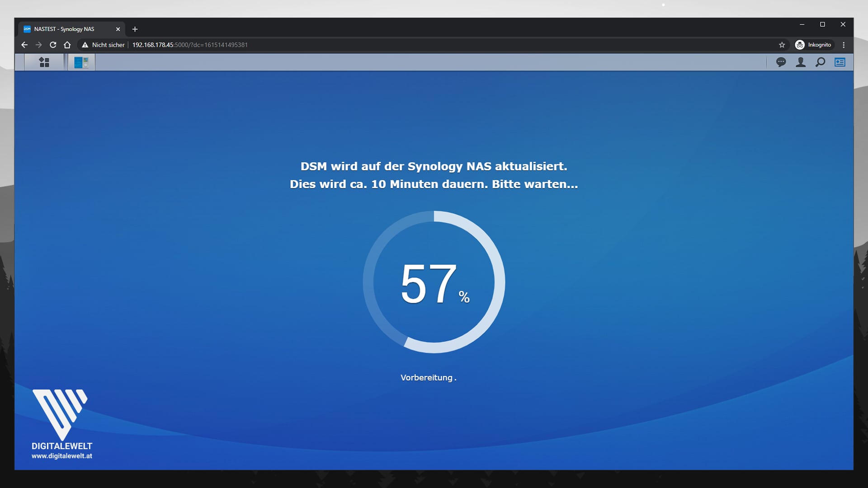
Task: View the Nicht sicher security warning
Action: click(x=103, y=45)
